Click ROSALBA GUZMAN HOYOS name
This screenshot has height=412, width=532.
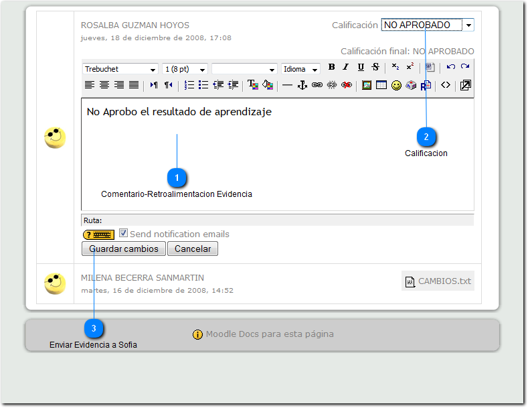click(135, 25)
